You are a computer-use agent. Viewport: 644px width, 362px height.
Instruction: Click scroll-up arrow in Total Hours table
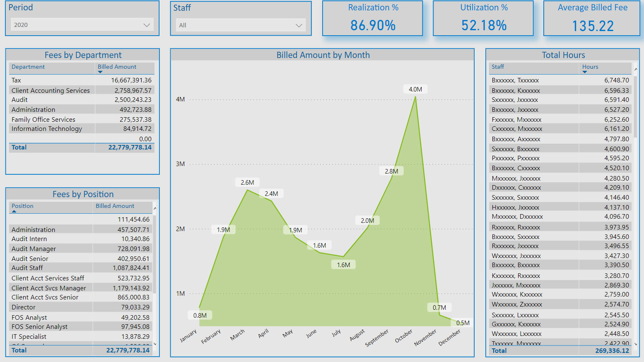click(636, 69)
